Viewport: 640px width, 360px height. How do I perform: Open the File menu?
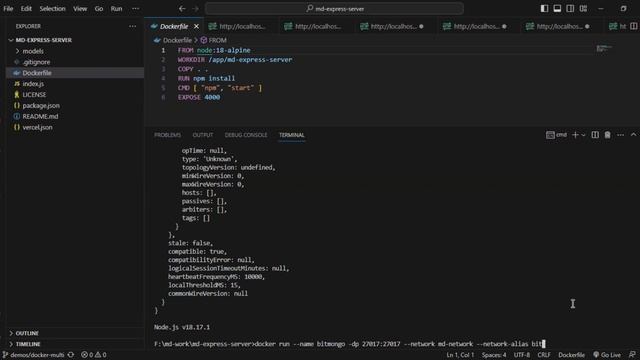tap(8, 9)
